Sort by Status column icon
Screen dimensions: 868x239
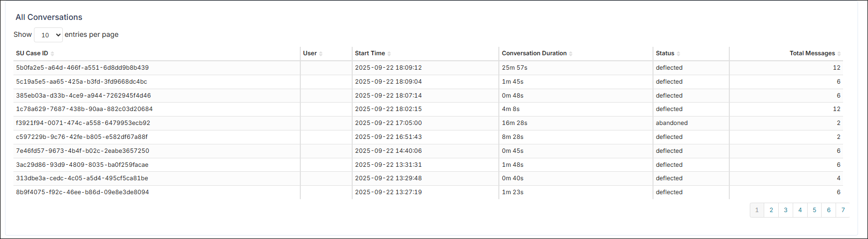click(x=678, y=54)
